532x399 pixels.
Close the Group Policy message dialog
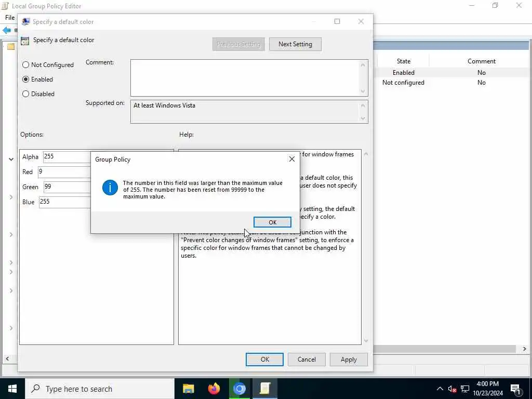[292, 159]
